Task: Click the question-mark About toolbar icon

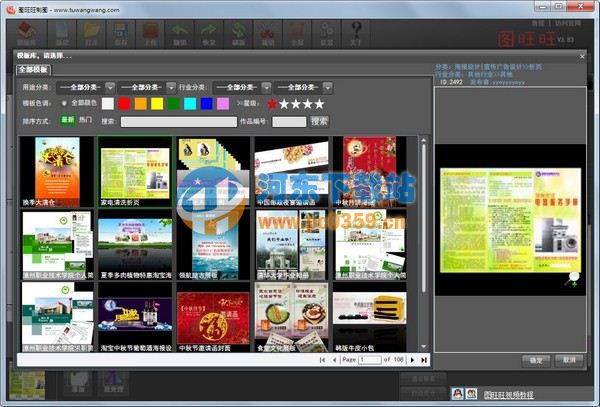Action: click(x=356, y=34)
